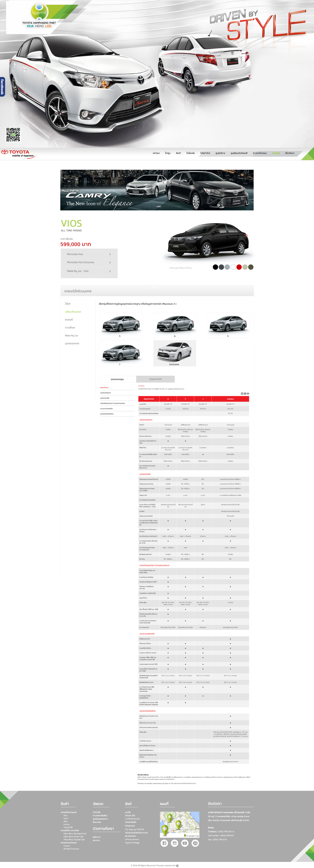Pick the beige color swatch
The image size is (314, 868).
click(245, 267)
